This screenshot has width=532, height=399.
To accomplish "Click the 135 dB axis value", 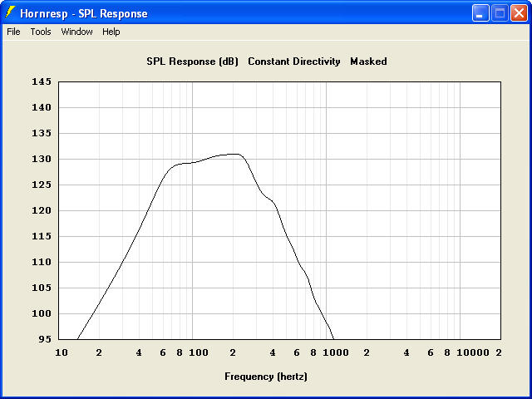I will pos(42,133).
